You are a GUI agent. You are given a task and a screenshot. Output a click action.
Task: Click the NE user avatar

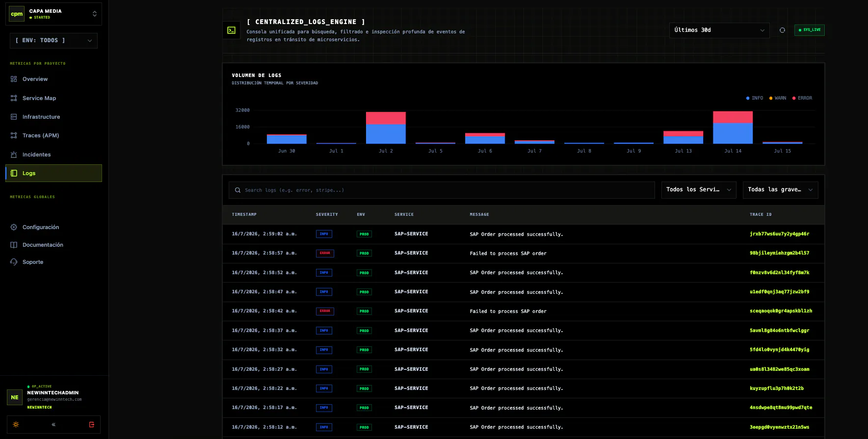pyautogui.click(x=15, y=397)
